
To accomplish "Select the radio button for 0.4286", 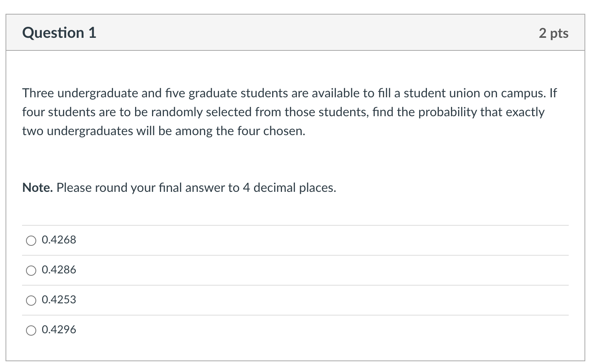I will coord(31,270).
